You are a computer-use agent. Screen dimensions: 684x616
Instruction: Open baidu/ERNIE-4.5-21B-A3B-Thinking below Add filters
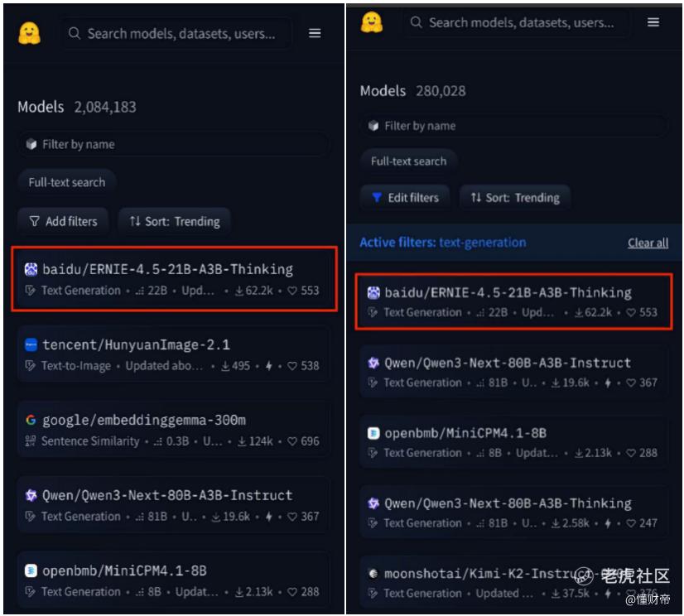[174, 279]
